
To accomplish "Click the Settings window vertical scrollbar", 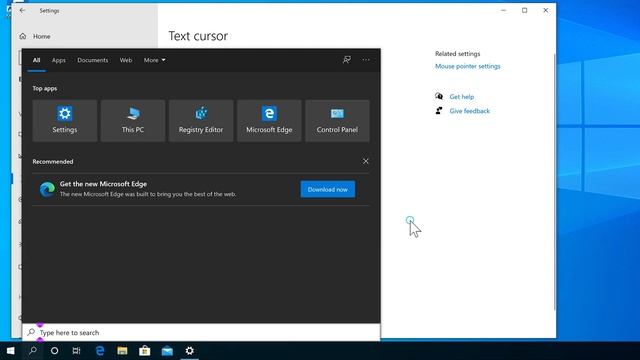I will pyautogui.click(x=554, y=182).
